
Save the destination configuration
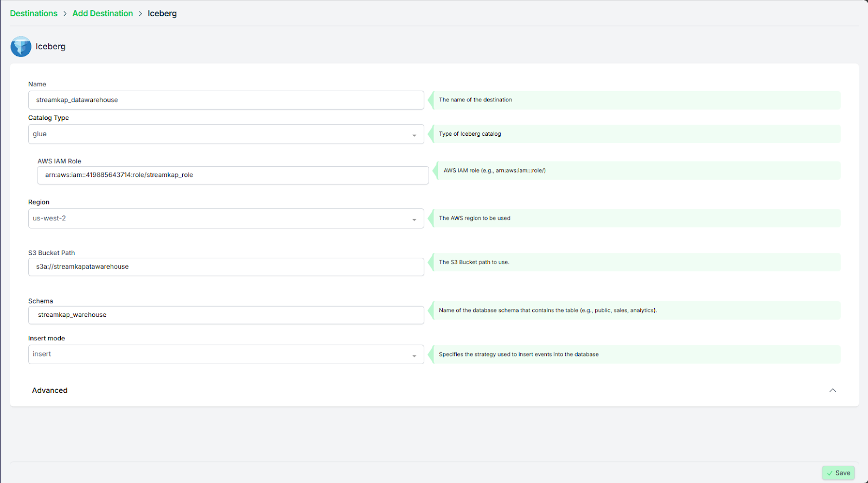[x=838, y=473]
